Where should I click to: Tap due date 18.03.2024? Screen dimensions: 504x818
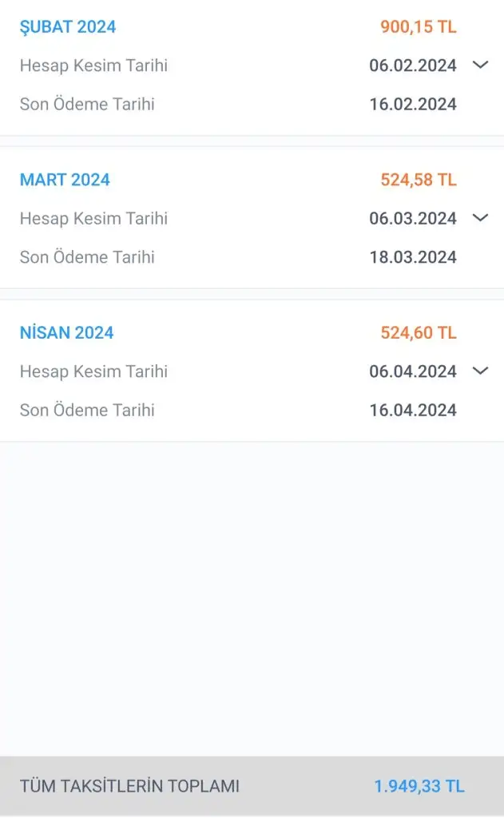click(413, 257)
